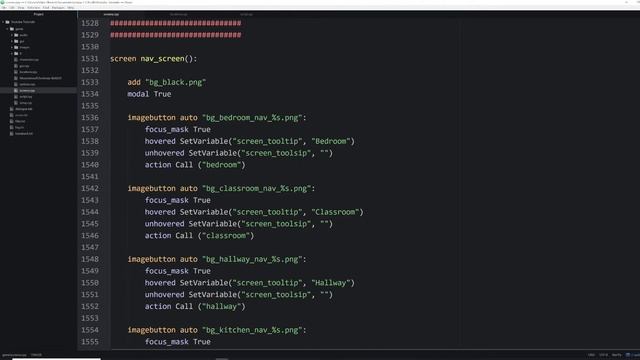Screen dimensions: 640x360
Task: Open the File menu
Action: pos(4,7)
